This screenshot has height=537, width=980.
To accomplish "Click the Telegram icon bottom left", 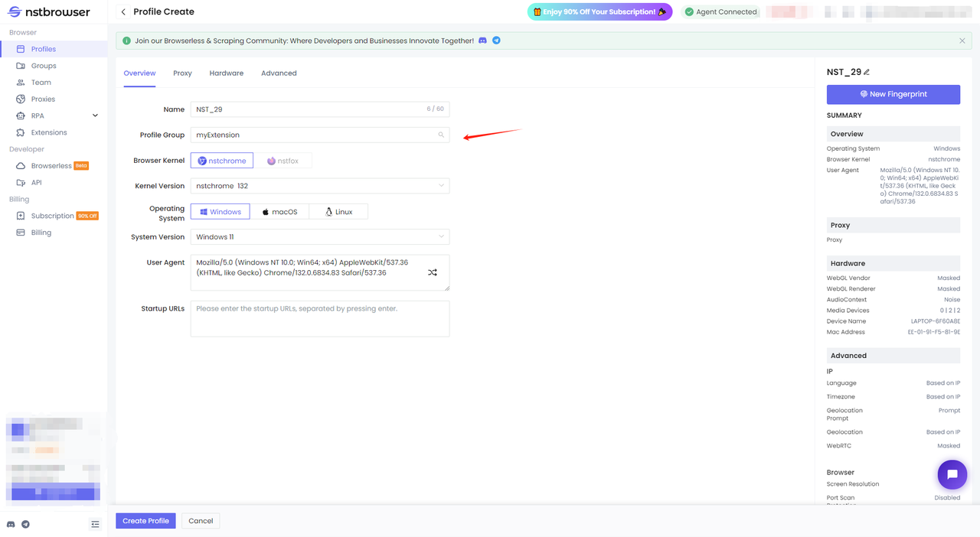I will pyautogui.click(x=26, y=524).
